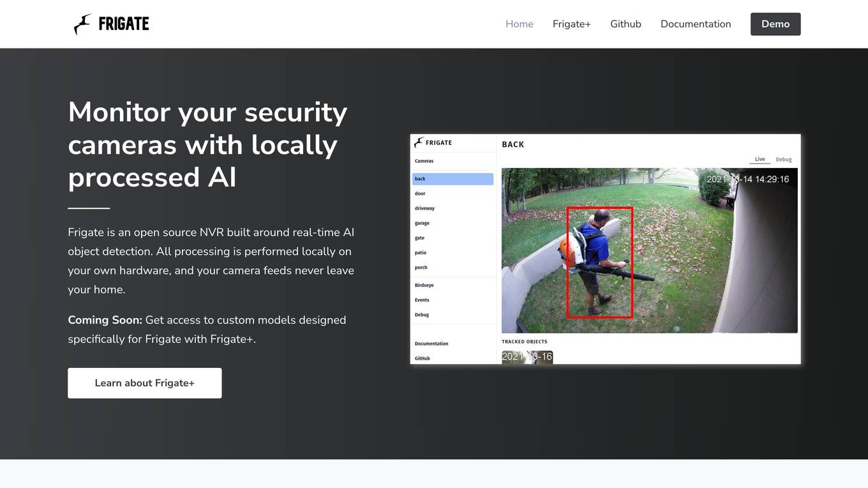Open the Frigate+ nav link
Screen dimensions: 868x488
[572, 24]
